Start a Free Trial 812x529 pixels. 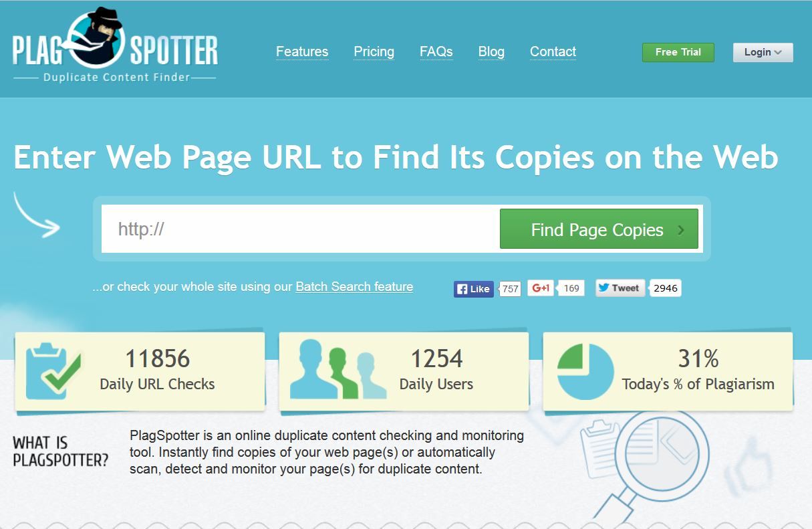(678, 52)
